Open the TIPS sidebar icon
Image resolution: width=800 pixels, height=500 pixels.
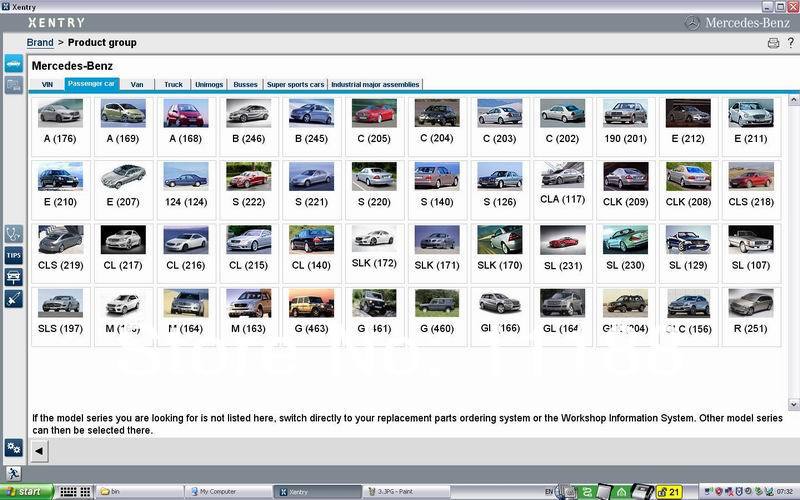tap(14, 256)
